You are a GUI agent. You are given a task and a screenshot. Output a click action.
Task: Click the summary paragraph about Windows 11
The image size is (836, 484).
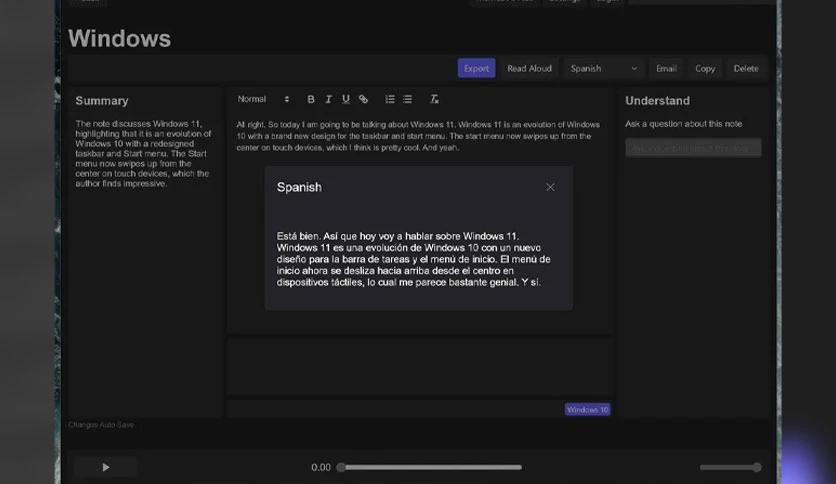point(143,154)
